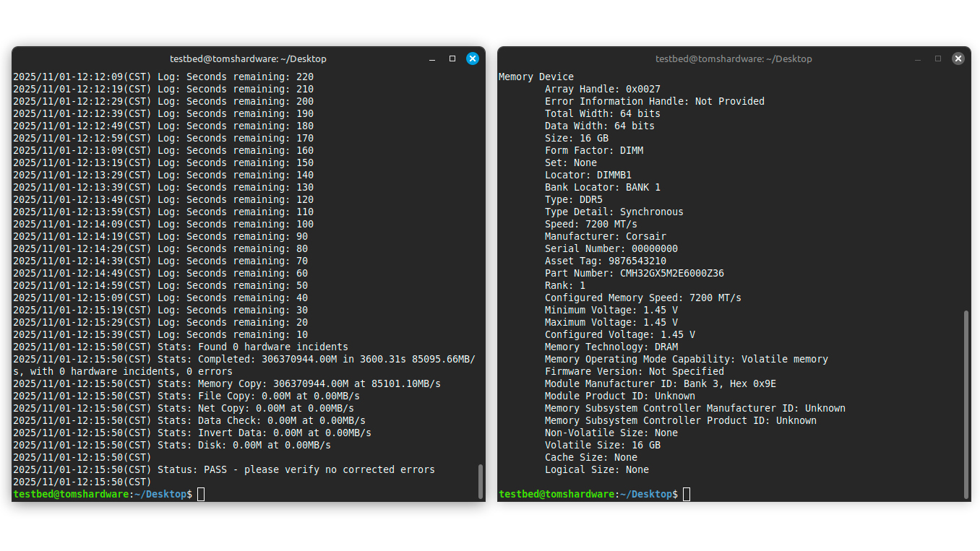Click the left terminal scrollbar thumb
Viewport: 980px width, 551px height.
click(x=481, y=481)
